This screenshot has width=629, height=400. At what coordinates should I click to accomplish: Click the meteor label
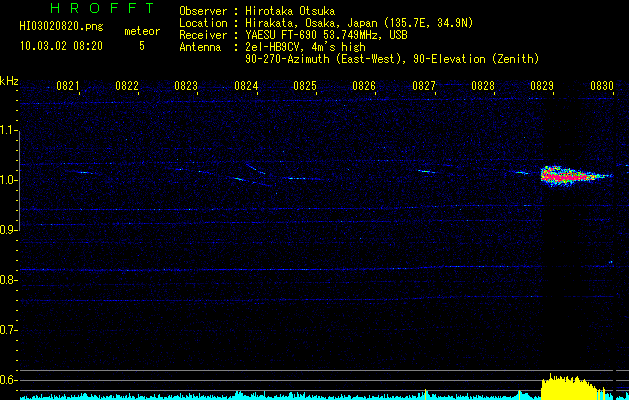click(142, 31)
